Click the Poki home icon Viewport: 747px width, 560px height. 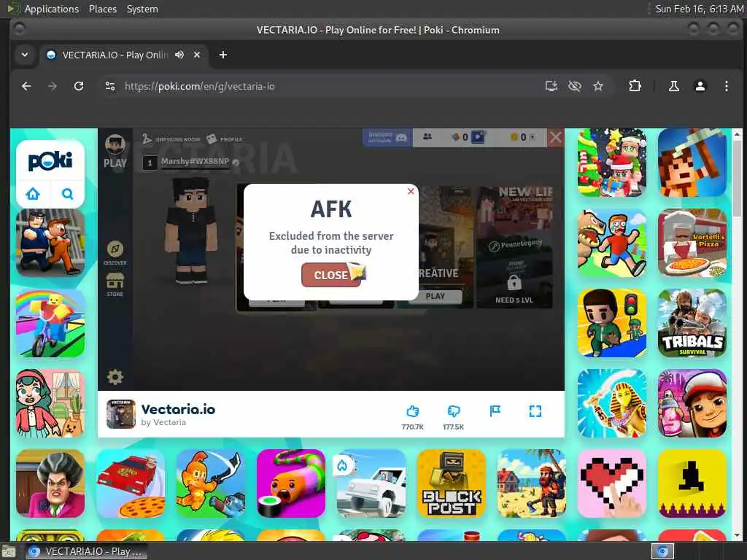(33, 194)
